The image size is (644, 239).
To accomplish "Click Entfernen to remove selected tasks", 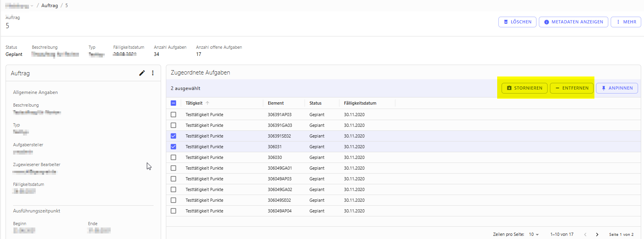I will (x=571, y=88).
